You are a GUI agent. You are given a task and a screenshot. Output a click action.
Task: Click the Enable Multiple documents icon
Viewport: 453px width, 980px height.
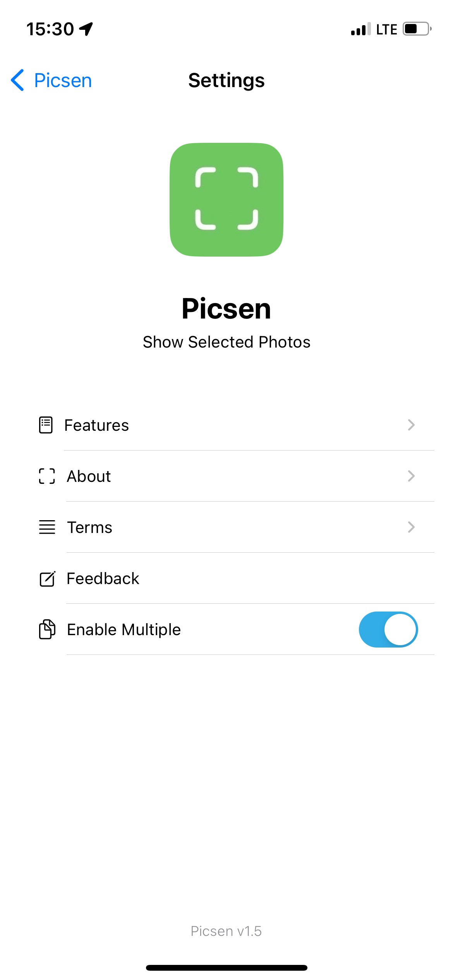(47, 629)
